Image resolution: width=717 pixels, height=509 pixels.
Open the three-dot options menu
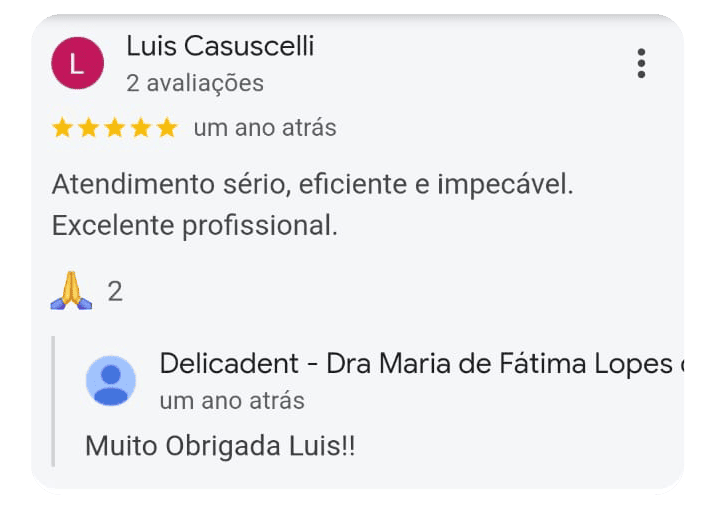(x=641, y=63)
